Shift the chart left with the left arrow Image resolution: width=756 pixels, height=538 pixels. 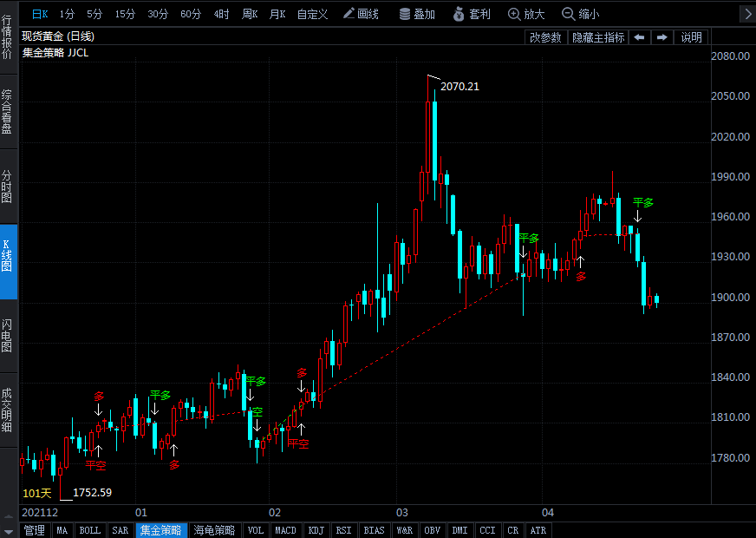639,37
